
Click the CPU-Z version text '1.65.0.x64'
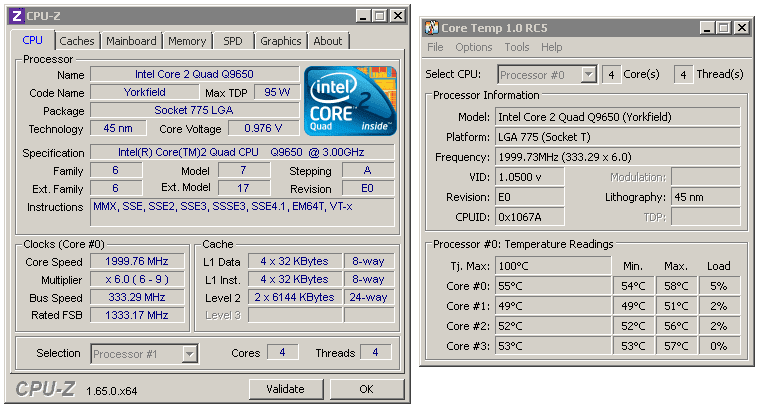click(112, 391)
